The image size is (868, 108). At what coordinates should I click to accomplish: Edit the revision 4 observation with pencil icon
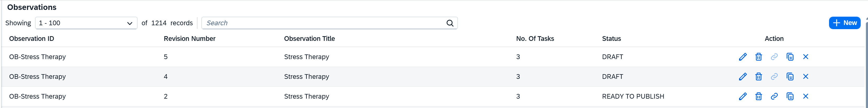click(x=743, y=77)
